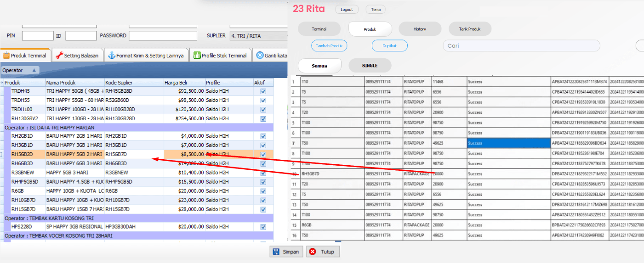Select transaction ID APBAT241222082531113M374
Viewport: 644px width, 263px height.
[580, 82]
